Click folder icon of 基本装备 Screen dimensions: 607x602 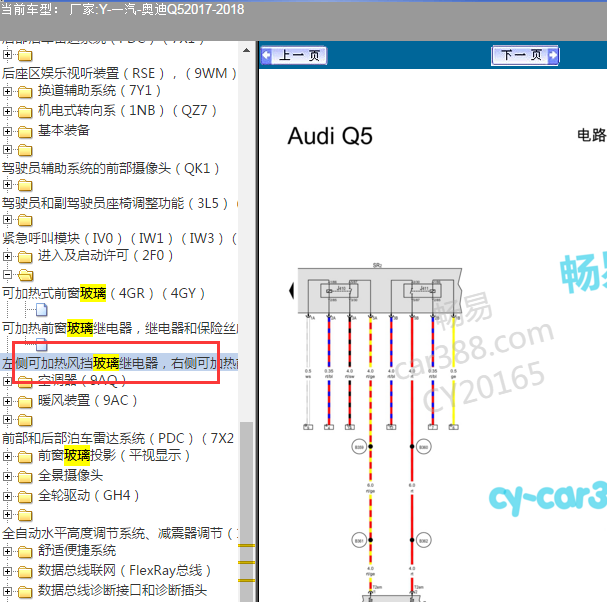pos(25,132)
